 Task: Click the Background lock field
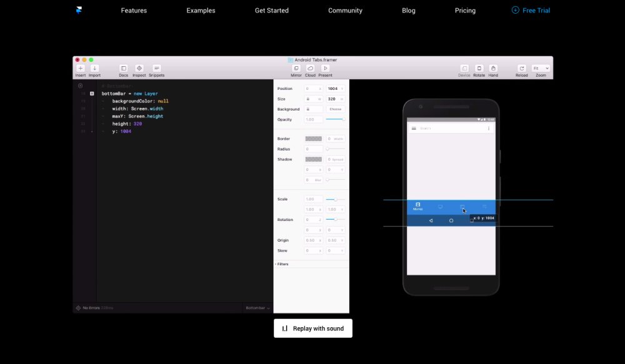[x=313, y=109]
